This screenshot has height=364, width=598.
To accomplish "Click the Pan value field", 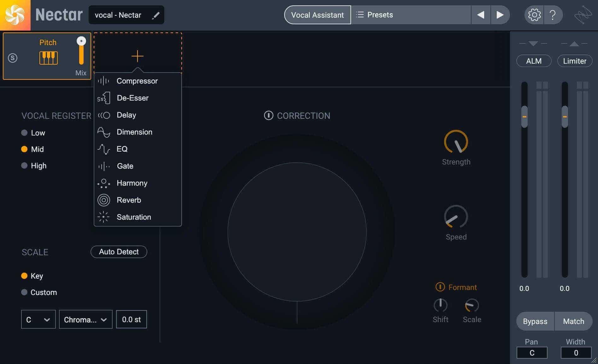I will click(x=532, y=353).
